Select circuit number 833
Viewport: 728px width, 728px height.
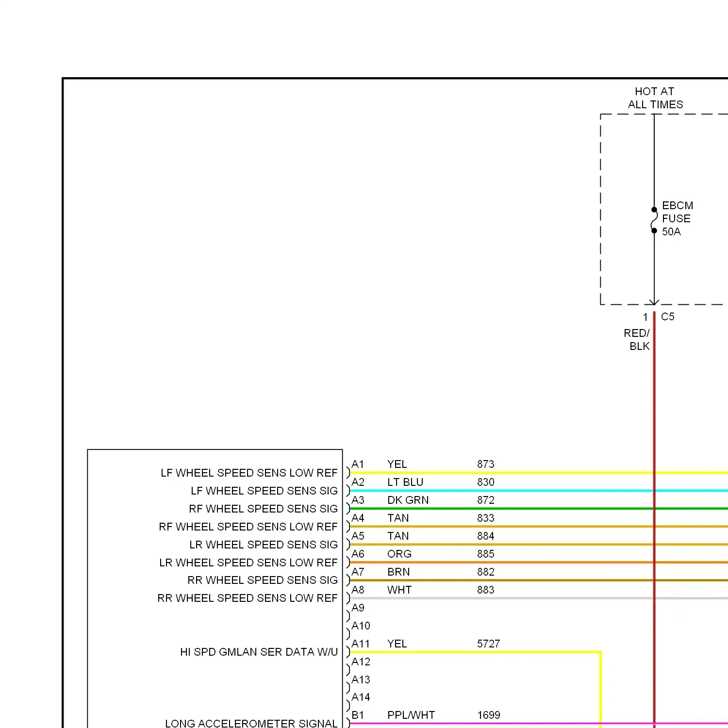(485, 518)
